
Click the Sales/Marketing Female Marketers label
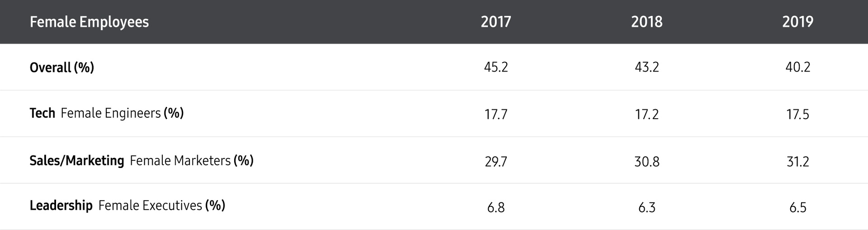[x=142, y=160]
